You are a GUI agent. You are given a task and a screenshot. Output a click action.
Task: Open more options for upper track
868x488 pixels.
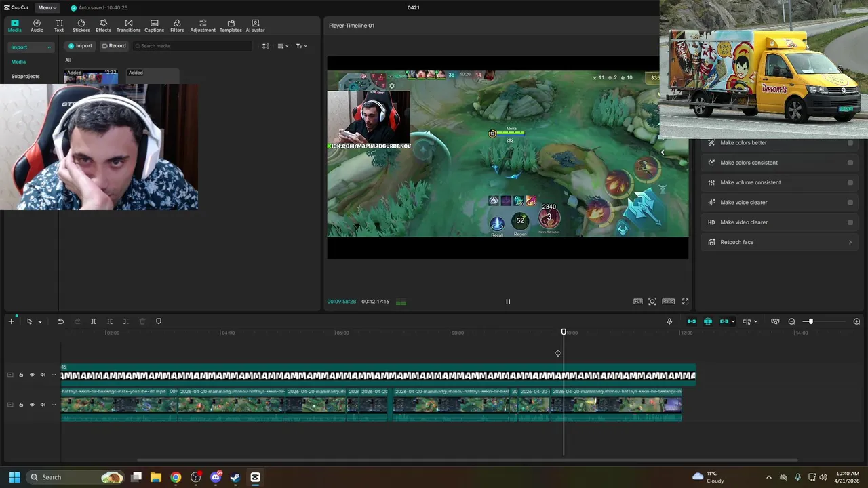54,375
